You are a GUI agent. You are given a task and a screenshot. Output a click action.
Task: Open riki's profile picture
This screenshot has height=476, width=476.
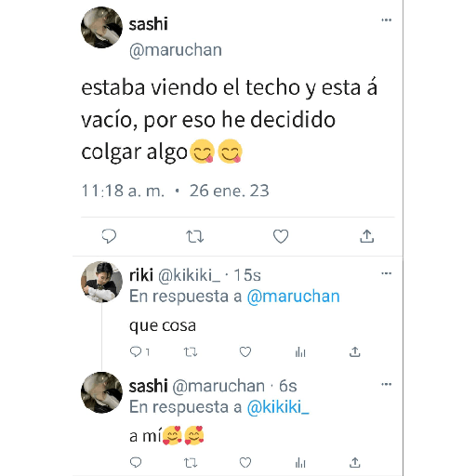pos(101,282)
